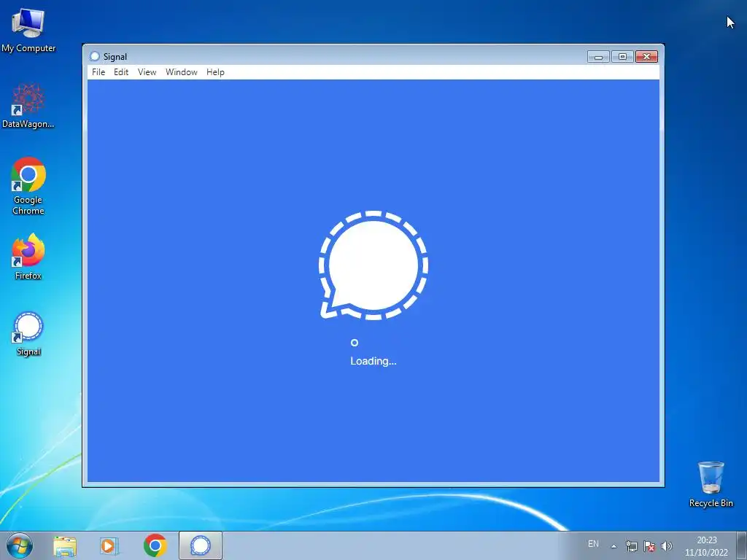The width and height of the screenshot is (747, 560).
Task: Click the network tray icon
Action: [x=631, y=546]
